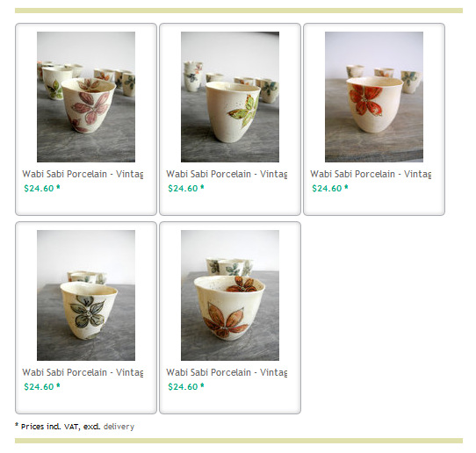Screen dimensions: 476x453
Task: Click the $24.60 price on gray-green flower cup
Action: tap(39, 387)
